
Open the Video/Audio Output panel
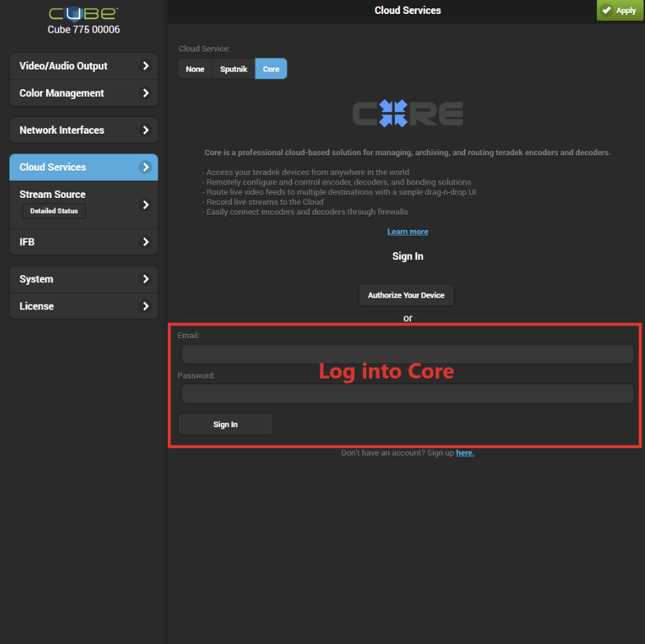83,66
